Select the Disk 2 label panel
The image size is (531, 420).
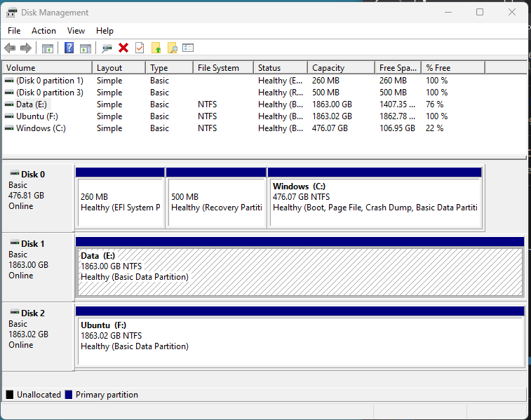pyautogui.click(x=38, y=337)
